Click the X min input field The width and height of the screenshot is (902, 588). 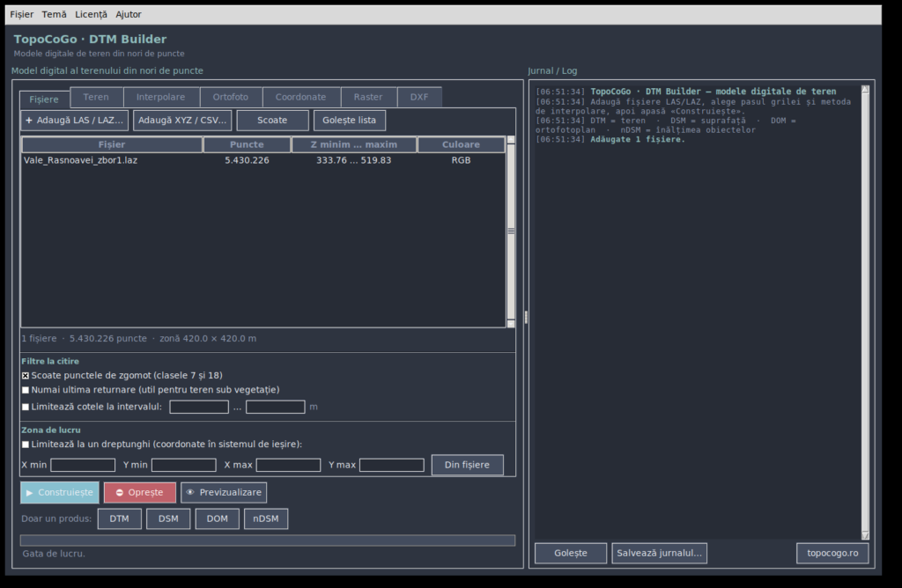tap(83, 465)
